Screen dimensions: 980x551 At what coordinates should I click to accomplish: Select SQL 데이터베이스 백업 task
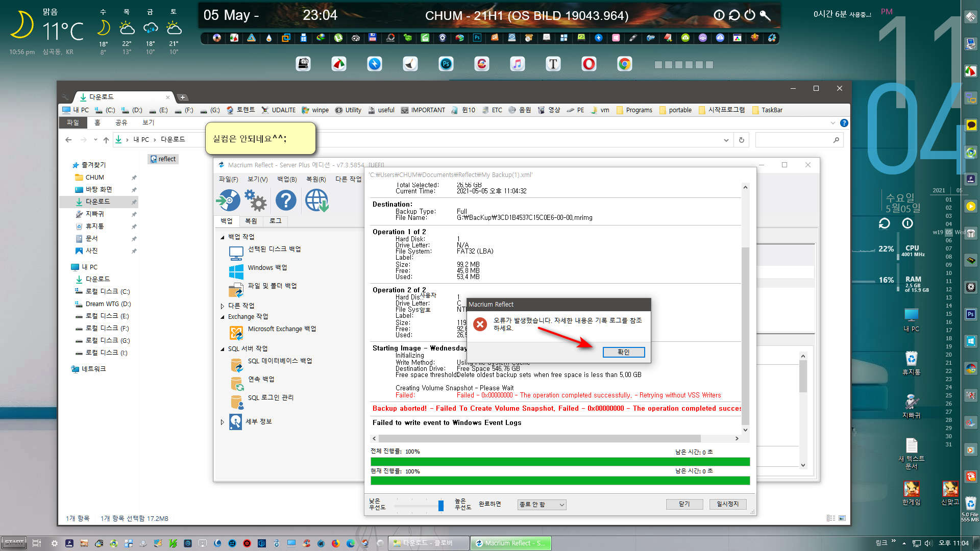click(x=280, y=361)
